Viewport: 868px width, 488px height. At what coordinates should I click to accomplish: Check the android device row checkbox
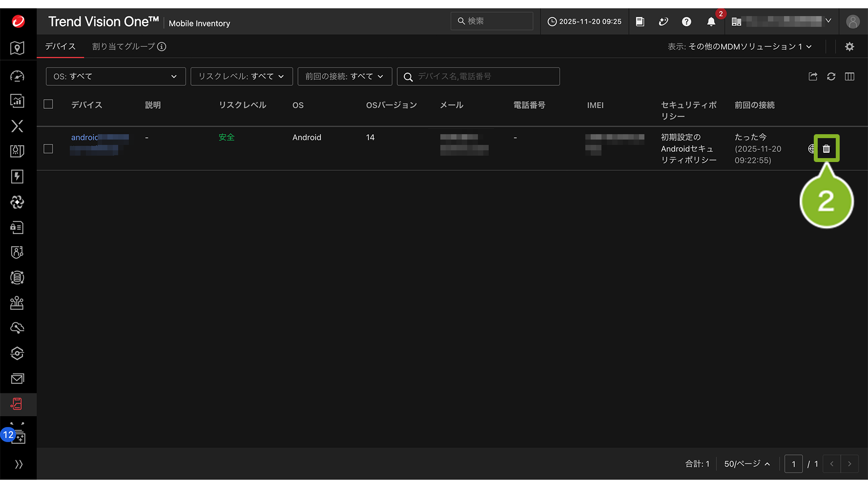[x=48, y=149]
